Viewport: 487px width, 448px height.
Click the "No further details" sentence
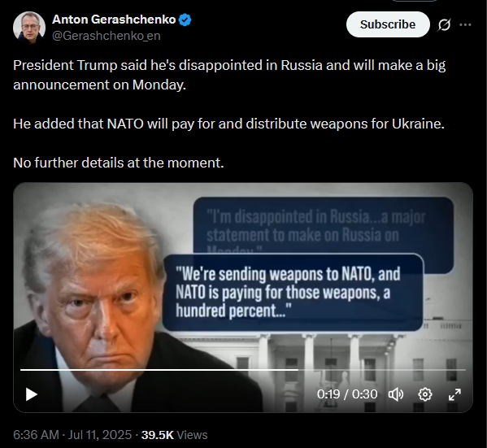(x=119, y=163)
